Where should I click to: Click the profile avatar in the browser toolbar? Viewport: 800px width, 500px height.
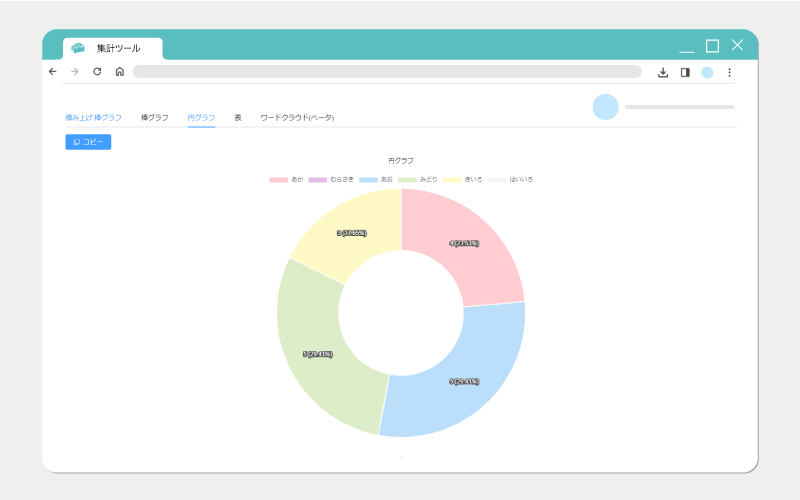pyautogui.click(x=707, y=72)
